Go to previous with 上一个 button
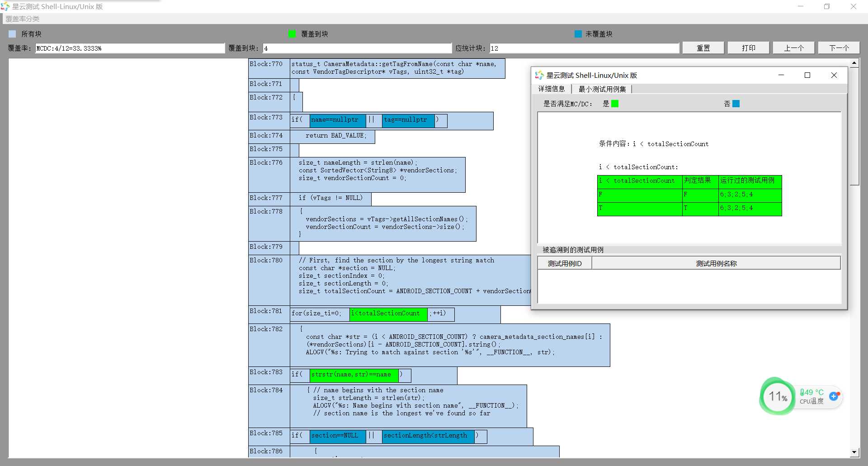This screenshot has height=466, width=868. (x=793, y=48)
